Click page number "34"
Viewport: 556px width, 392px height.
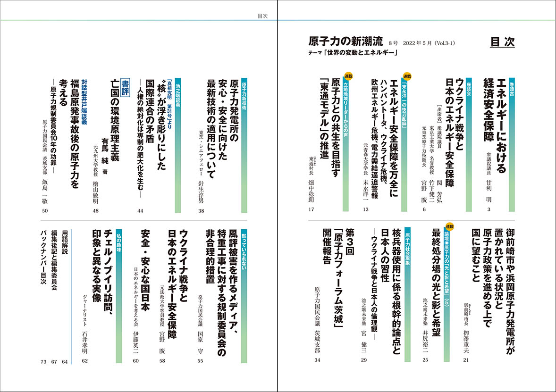[x=317, y=360]
